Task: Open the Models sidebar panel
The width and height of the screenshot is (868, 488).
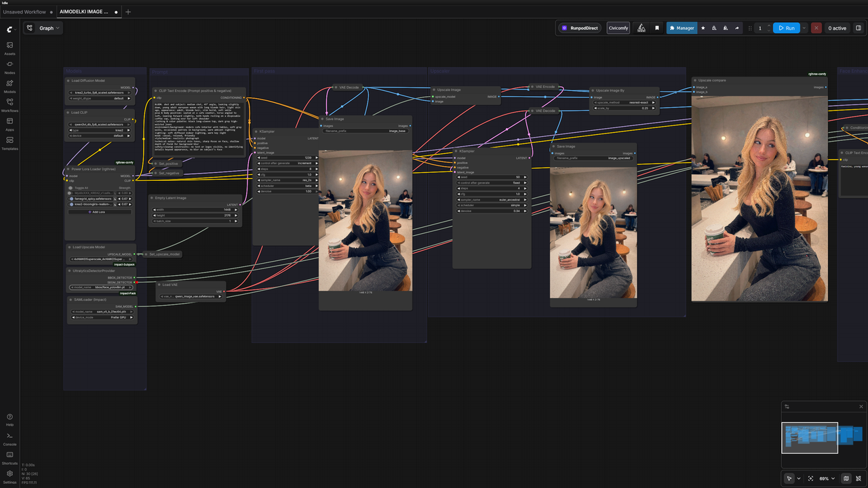Action: click(x=9, y=85)
